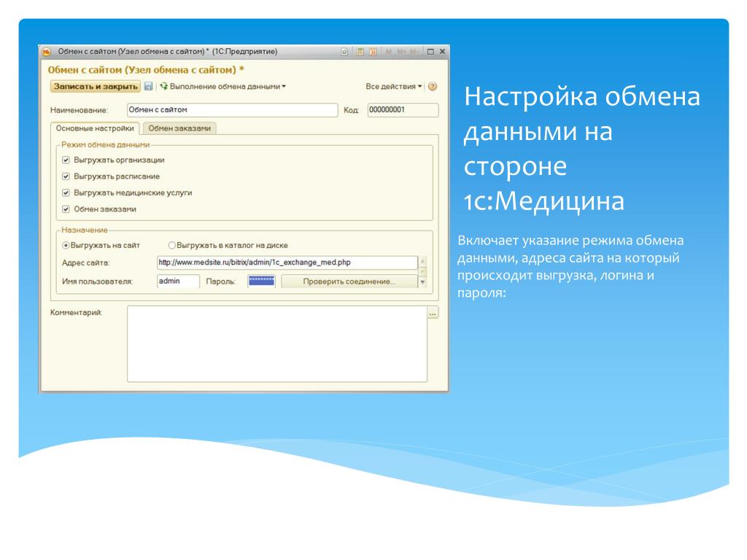Viewport: 747px width, 560px height.
Task: Select 'Выгружать в каталог на диске' radio button
Action: (x=172, y=245)
